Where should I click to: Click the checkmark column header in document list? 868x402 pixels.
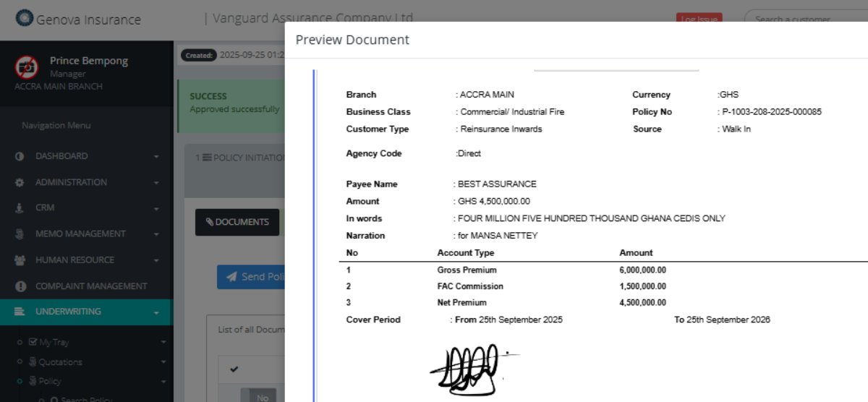click(234, 369)
